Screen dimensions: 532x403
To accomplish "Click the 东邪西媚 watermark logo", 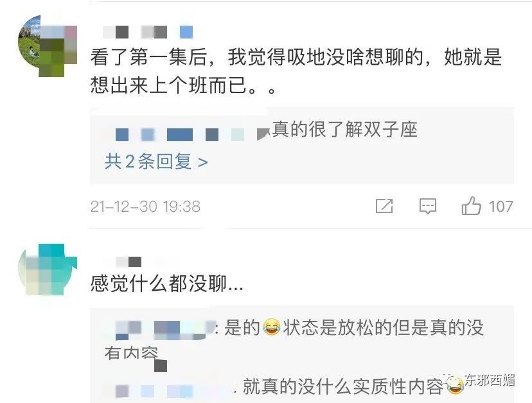I will (x=481, y=381).
